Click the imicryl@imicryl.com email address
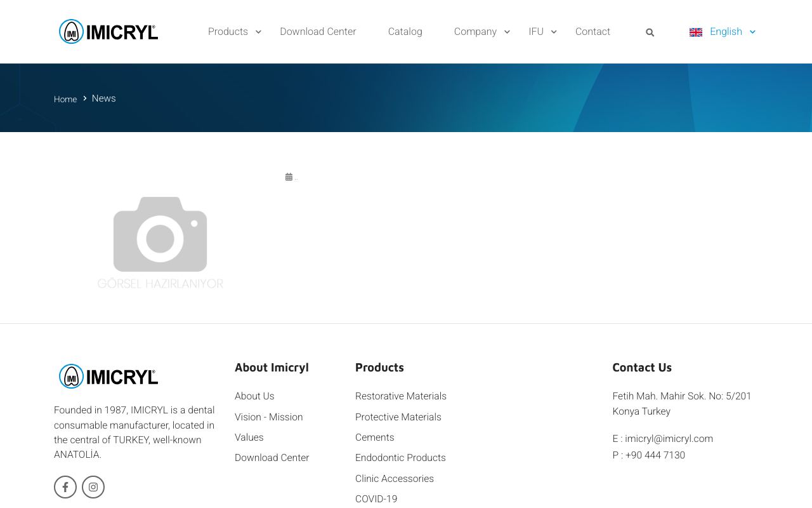 [669, 439]
